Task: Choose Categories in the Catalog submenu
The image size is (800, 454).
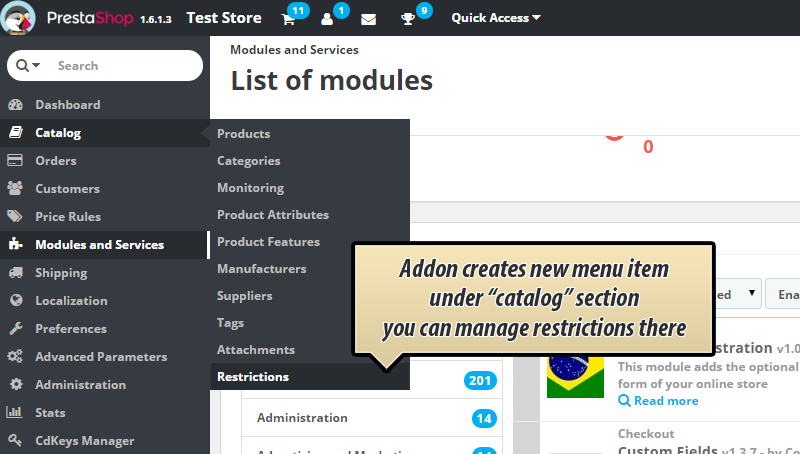Action: (x=248, y=161)
